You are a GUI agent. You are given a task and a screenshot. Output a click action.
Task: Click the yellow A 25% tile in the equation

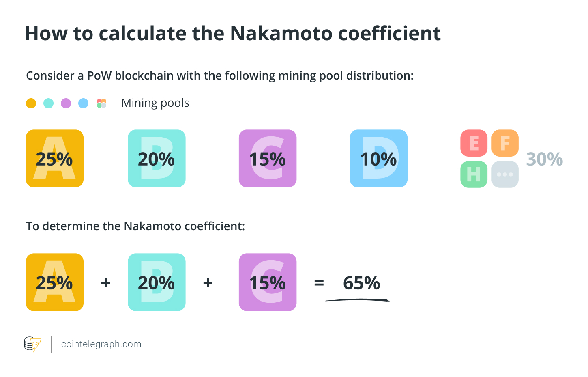click(x=55, y=282)
